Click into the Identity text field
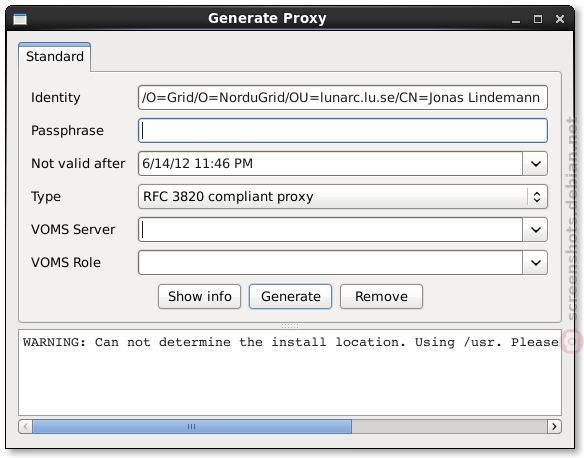The image size is (584, 458). (x=343, y=98)
